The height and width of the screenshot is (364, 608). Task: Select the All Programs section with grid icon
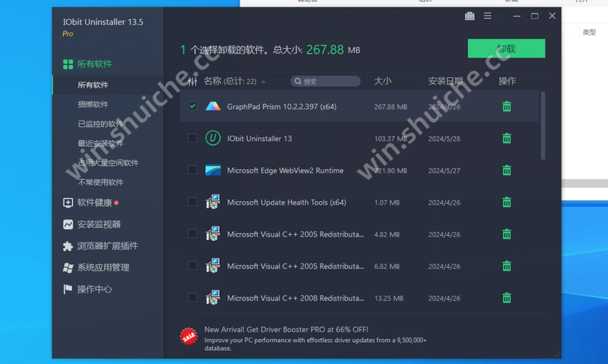tap(87, 64)
